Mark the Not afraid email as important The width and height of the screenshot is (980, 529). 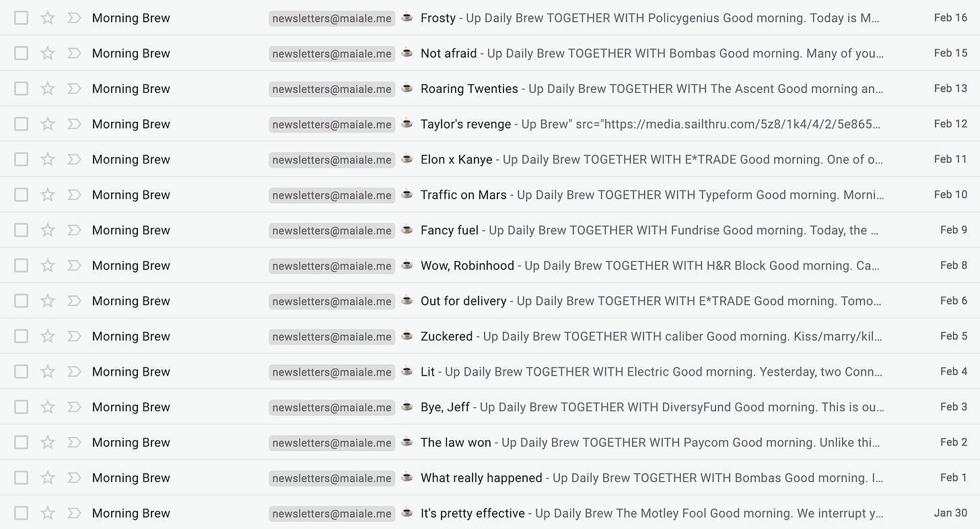[74, 53]
